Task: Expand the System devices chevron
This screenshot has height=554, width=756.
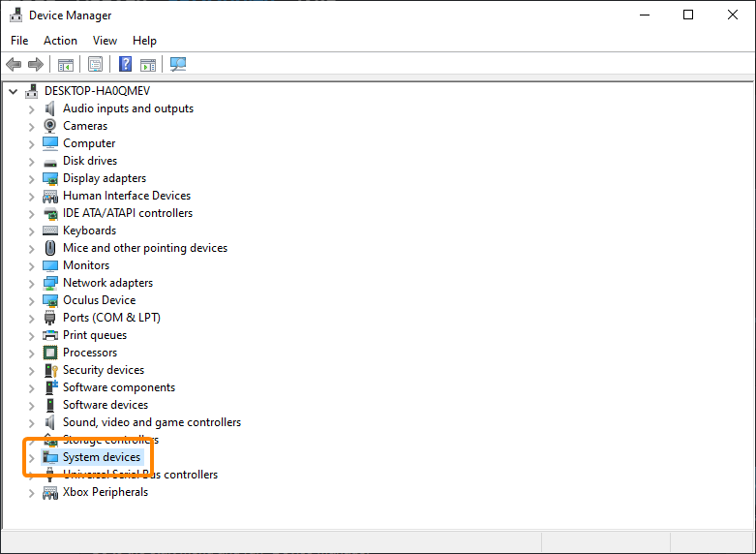Action: coord(31,457)
